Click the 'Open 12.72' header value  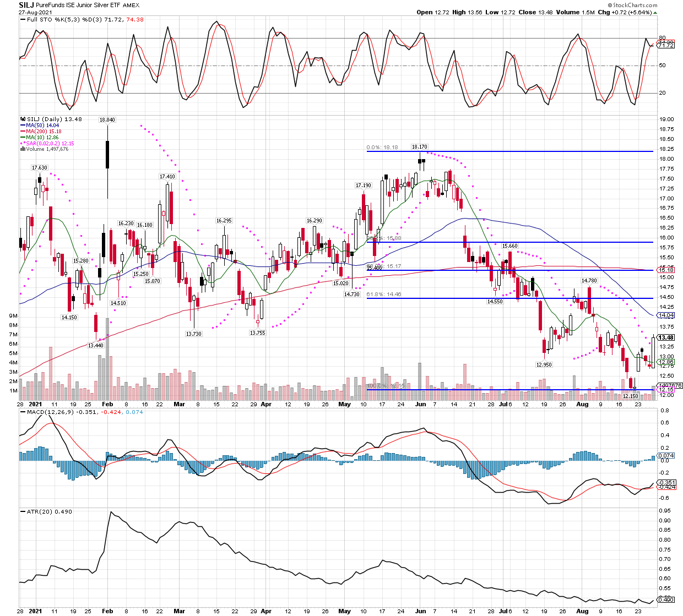pos(433,12)
